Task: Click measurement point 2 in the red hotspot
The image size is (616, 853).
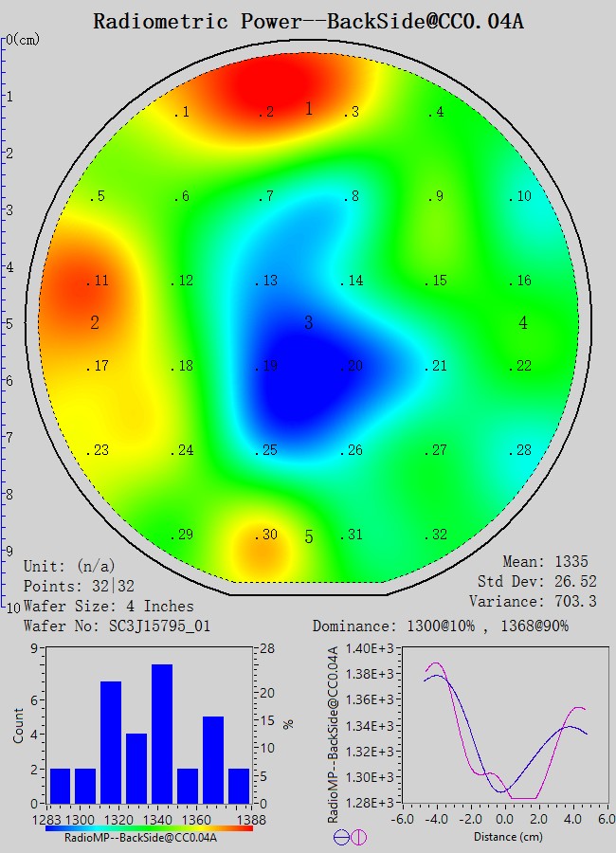Action: (266, 112)
